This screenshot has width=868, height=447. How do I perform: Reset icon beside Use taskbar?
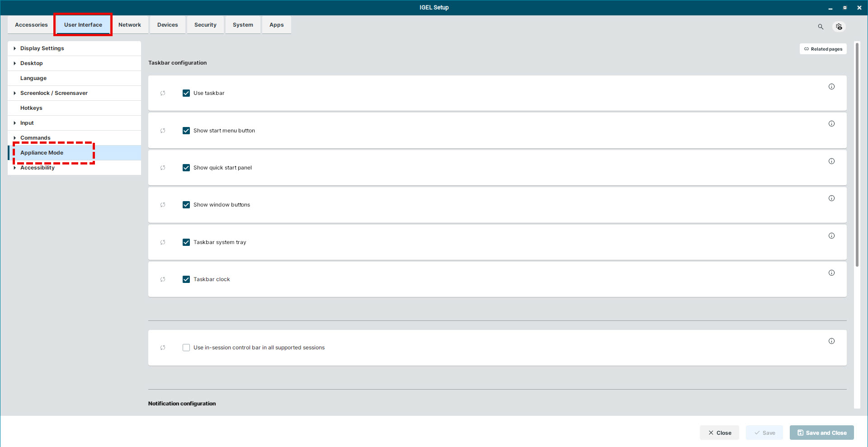[x=163, y=93]
